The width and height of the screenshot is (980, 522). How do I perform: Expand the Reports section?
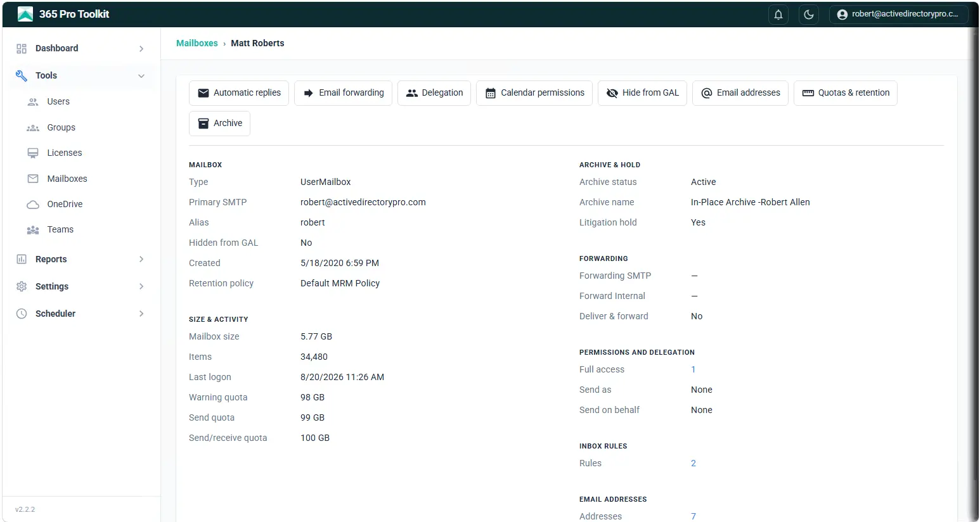click(x=81, y=259)
